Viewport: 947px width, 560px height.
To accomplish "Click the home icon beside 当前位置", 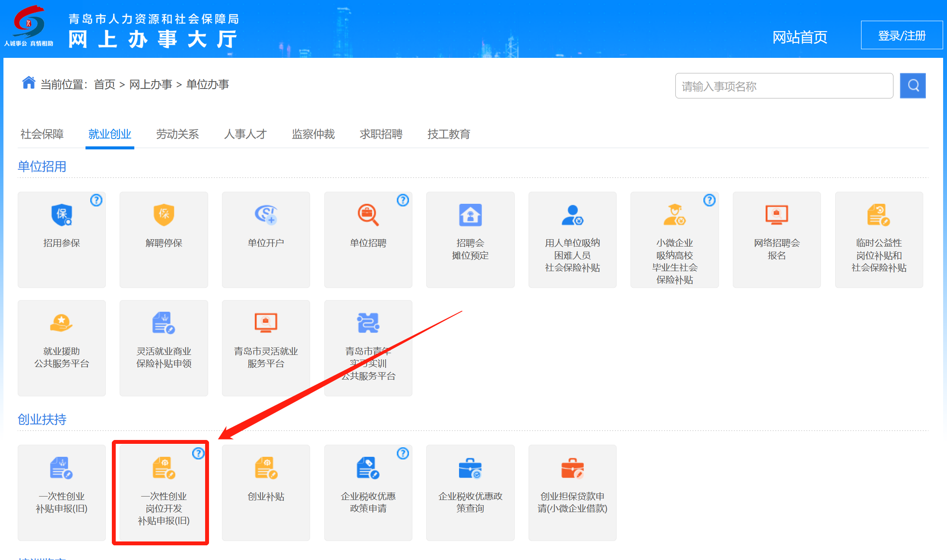I will point(29,82).
